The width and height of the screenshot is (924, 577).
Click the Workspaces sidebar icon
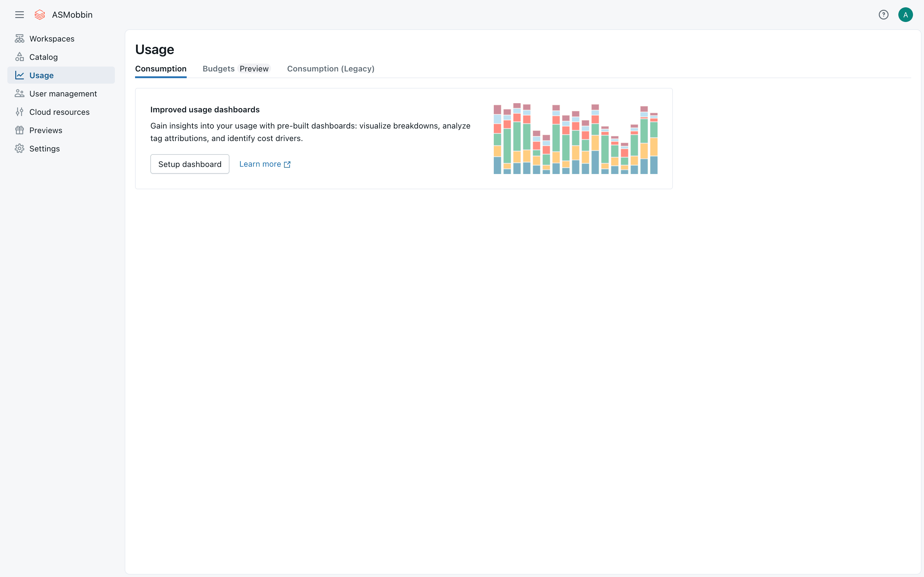pos(20,38)
